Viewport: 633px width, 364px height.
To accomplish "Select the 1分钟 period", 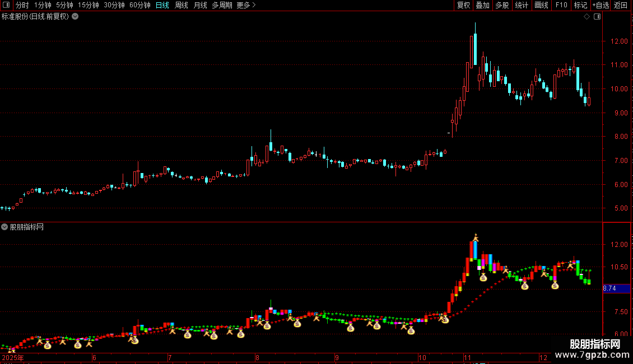I will click(43, 5).
